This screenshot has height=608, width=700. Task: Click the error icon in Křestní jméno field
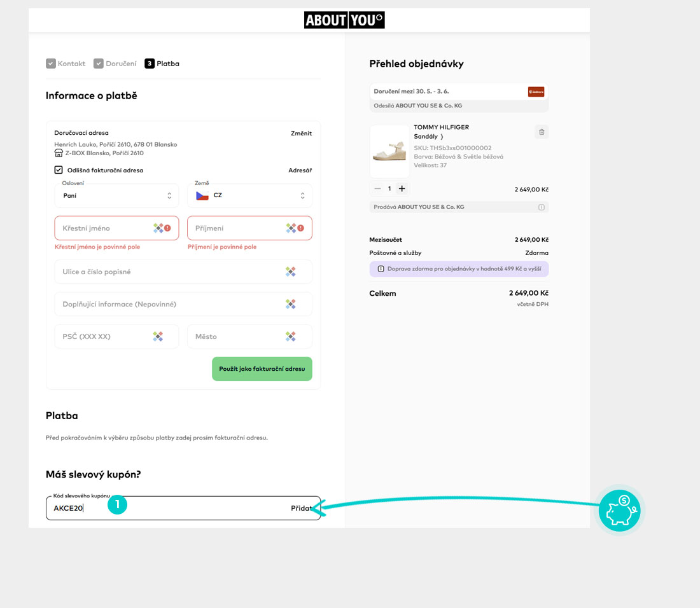click(168, 228)
